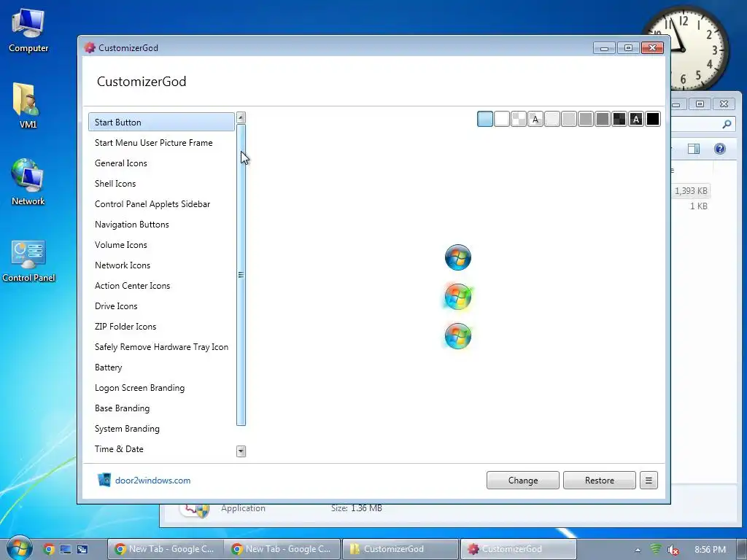Pick the dark gray background swatch

603,119
